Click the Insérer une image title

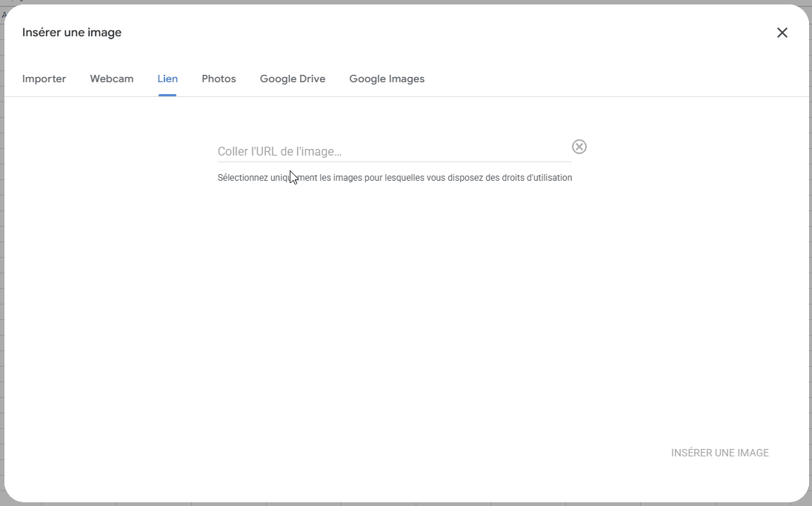pos(72,32)
